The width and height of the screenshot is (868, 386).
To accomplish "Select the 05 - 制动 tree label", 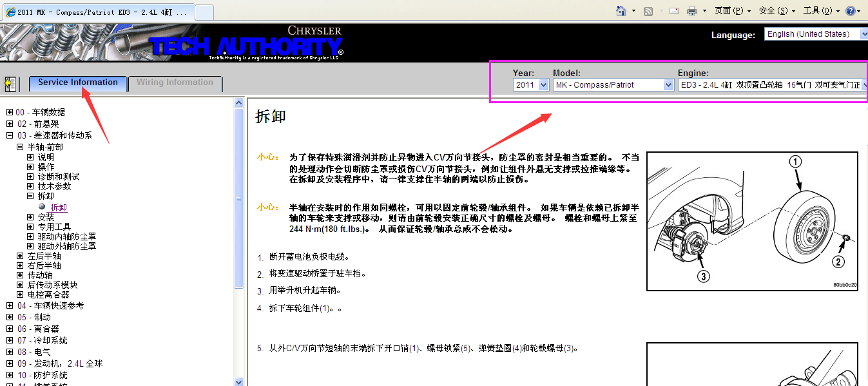I will [34, 317].
